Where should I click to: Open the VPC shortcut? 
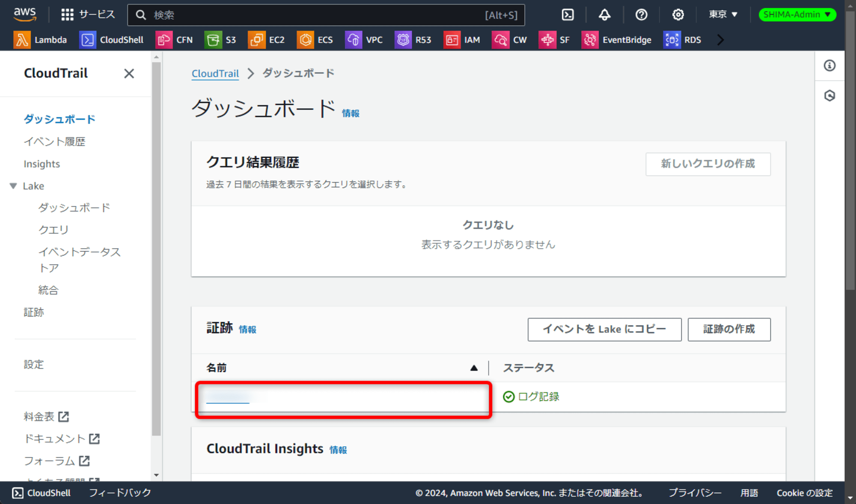(x=364, y=40)
